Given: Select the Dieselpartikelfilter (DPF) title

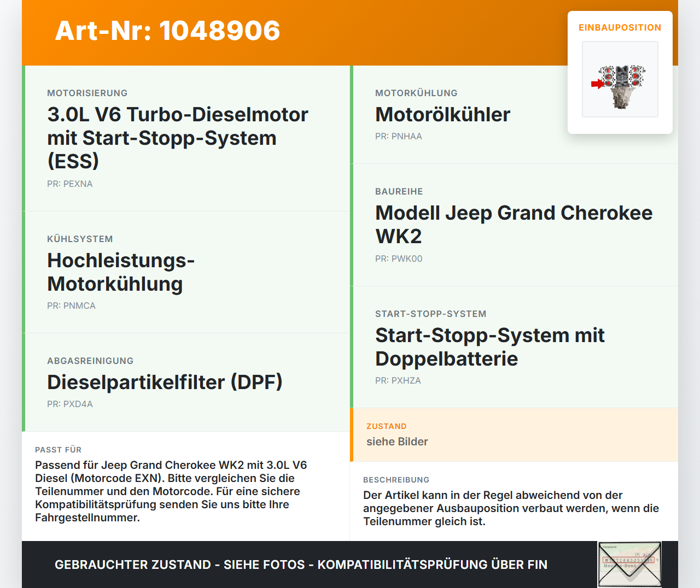Looking at the screenshot, I should [x=165, y=382].
